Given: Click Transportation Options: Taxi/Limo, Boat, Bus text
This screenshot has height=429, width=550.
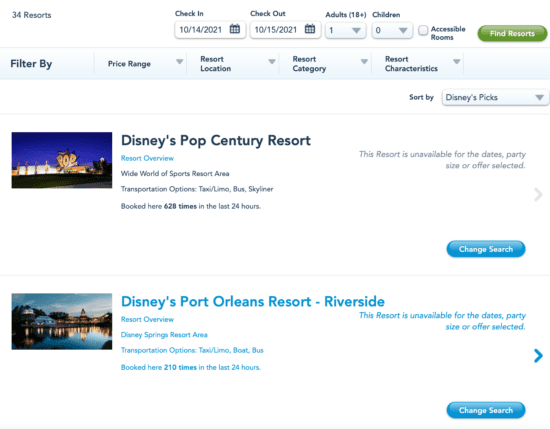Looking at the screenshot, I should tap(192, 350).
